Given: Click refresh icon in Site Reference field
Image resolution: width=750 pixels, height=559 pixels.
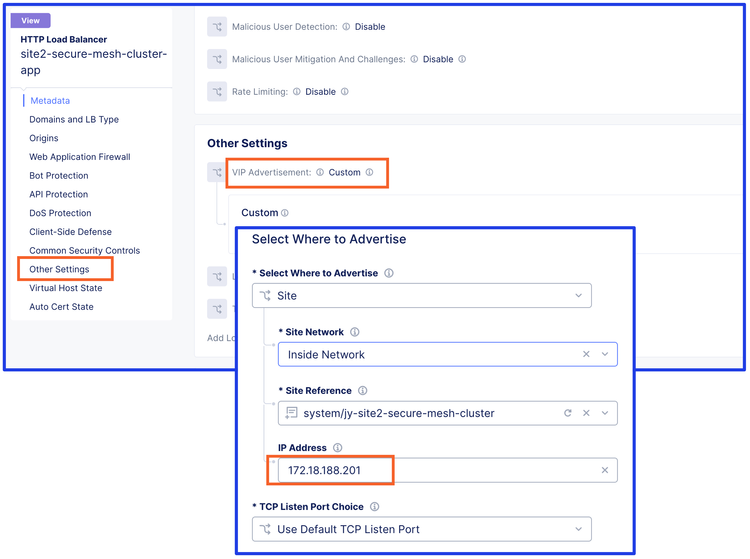Looking at the screenshot, I should 568,413.
